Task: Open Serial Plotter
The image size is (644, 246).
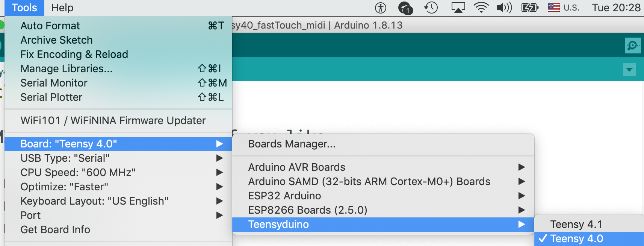Action: coord(118,97)
